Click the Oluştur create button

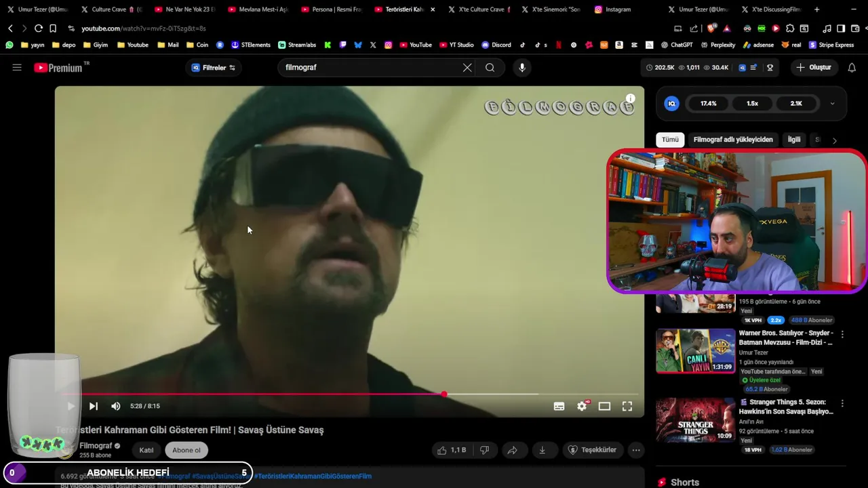(x=814, y=68)
